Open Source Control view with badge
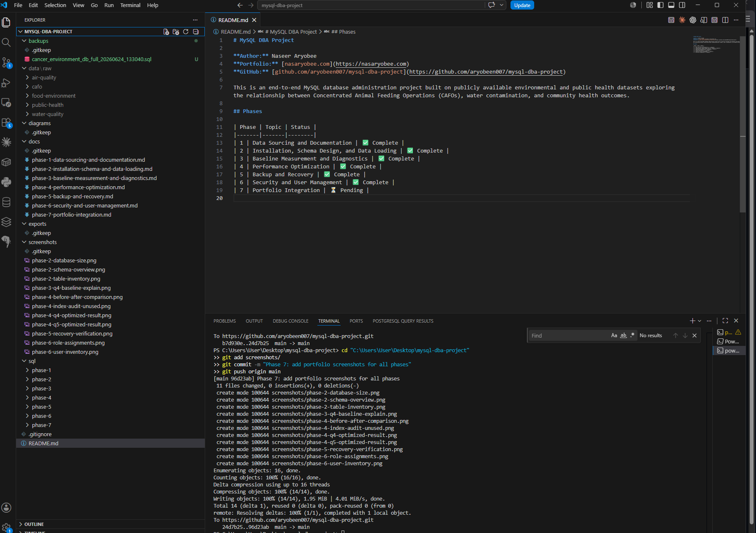Image resolution: width=756 pixels, height=533 pixels. (x=6, y=62)
